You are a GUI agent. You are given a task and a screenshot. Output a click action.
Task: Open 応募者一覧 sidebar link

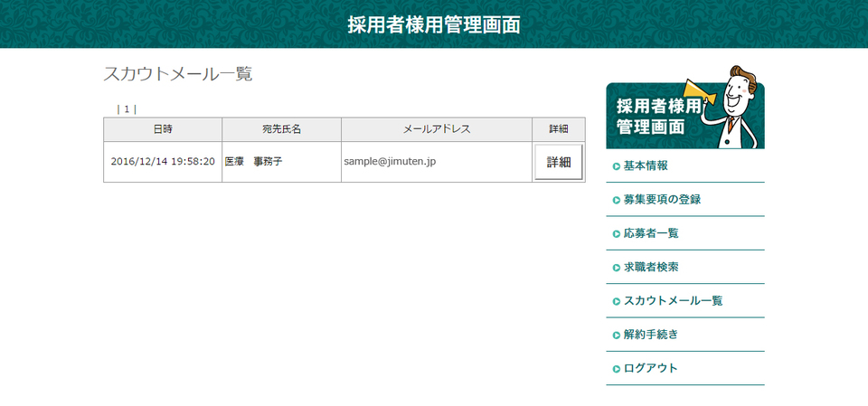(651, 233)
